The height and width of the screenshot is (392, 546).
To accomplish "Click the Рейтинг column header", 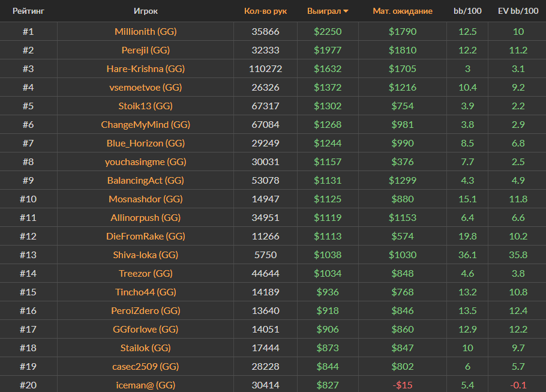I will click(x=28, y=11).
